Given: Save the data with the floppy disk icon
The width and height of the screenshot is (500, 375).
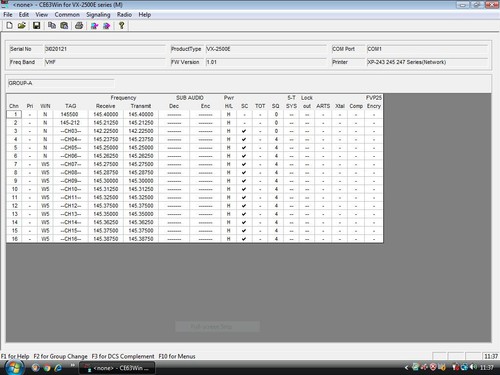Looking at the screenshot, I should [x=36, y=25].
